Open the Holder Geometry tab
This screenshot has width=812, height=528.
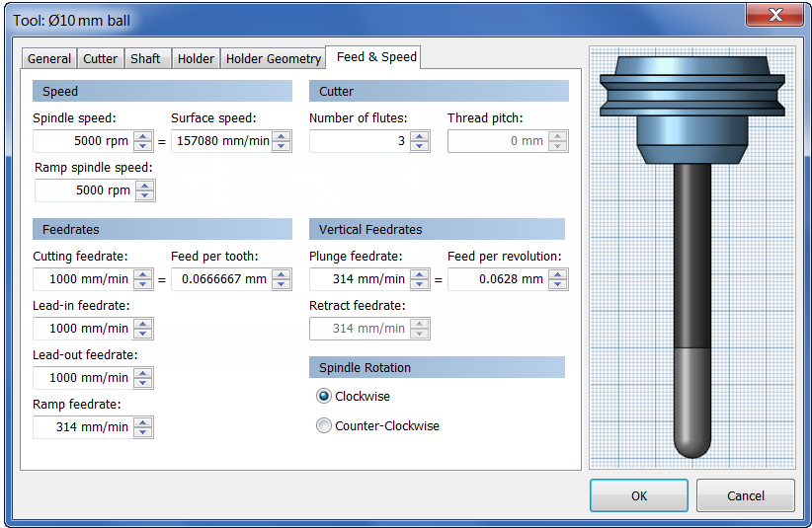coord(274,58)
